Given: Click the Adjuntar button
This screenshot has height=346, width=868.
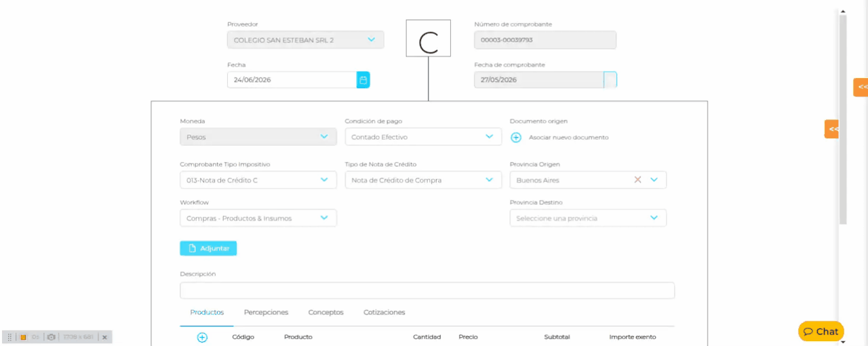Looking at the screenshot, I should (208, 248).
